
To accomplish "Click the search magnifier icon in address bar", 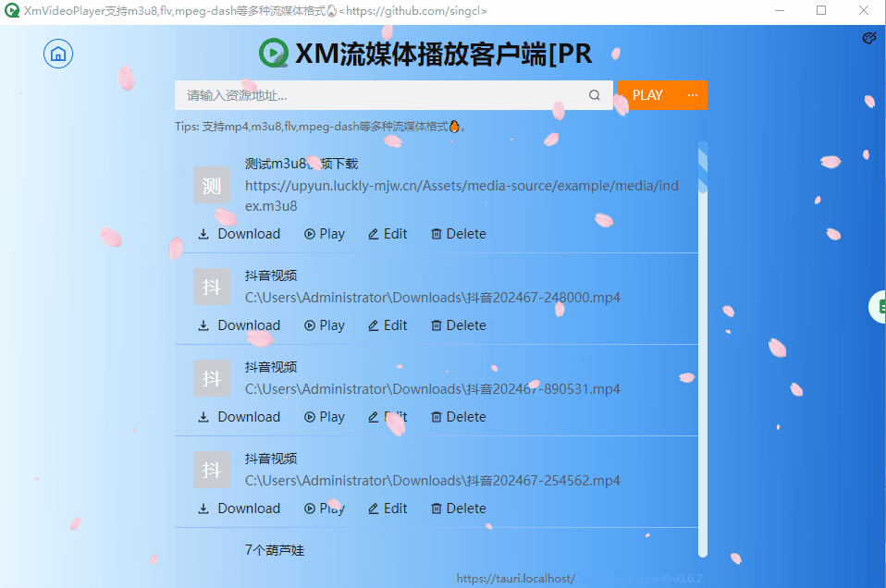I will coord(594,95).
